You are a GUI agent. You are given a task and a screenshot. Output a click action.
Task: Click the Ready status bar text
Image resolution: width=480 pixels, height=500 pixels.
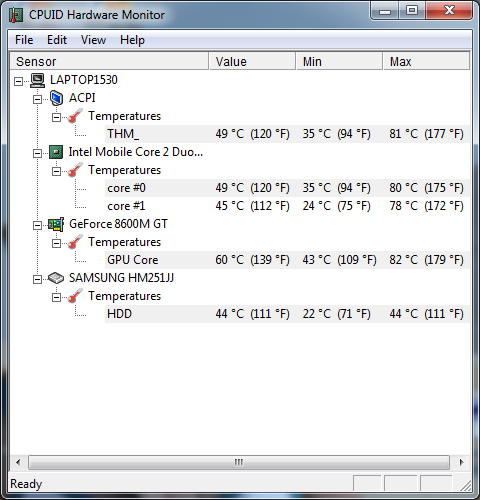[26, 484]
